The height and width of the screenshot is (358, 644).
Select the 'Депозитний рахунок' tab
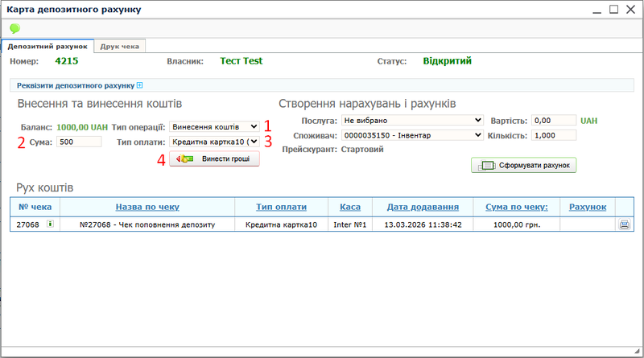click(x=47, y=46)
